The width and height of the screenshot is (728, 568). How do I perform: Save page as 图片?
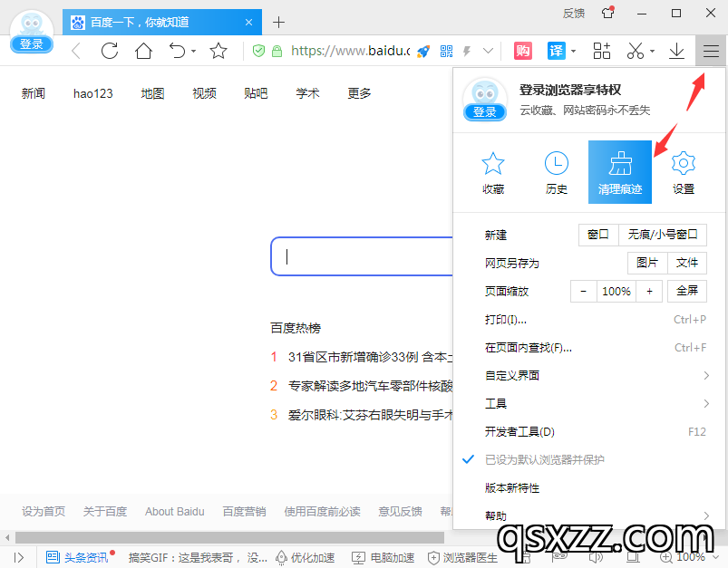tap(647, 263)
